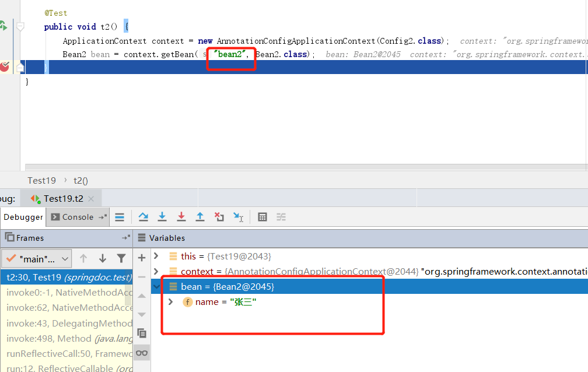Image resolution: width=588 pixels, height=372 pixels.
Task: Click t2() in the breadcrumb bar
Action: pos(80,180)
